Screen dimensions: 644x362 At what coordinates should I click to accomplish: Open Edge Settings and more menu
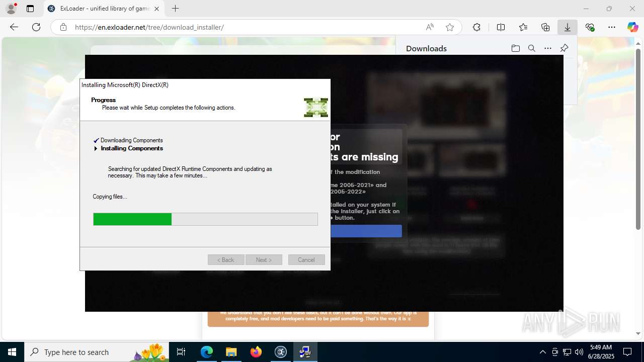pyautogui.click(x=612, y=27)
